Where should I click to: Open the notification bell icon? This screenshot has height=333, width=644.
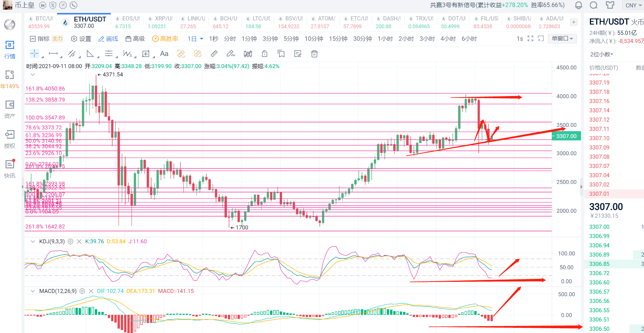coord(578,5)
